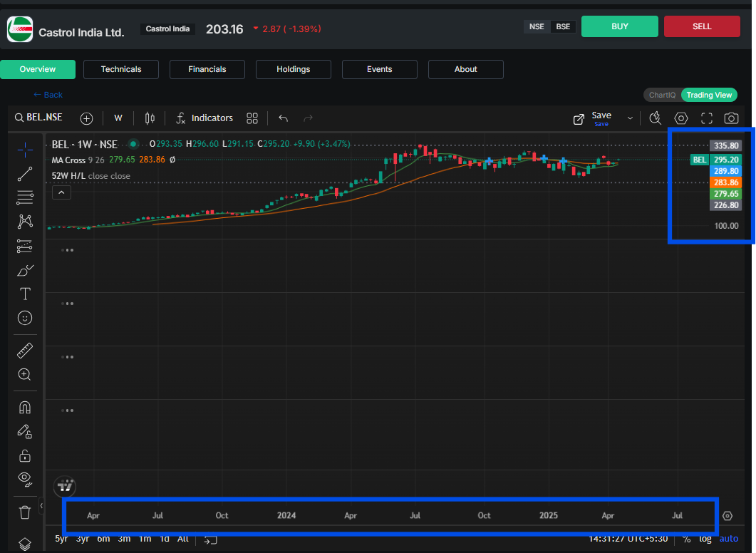Redo the last chart action

(308, 118)
